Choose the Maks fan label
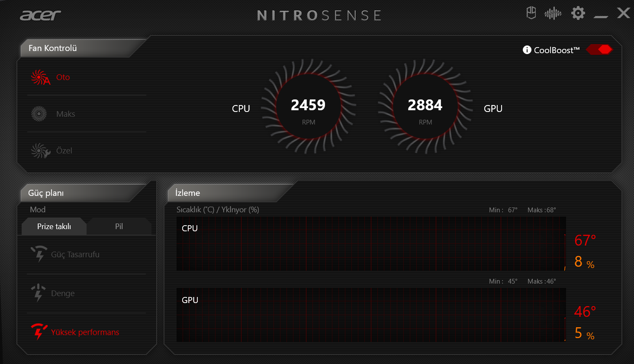The image size is (634, 364). 66,114
